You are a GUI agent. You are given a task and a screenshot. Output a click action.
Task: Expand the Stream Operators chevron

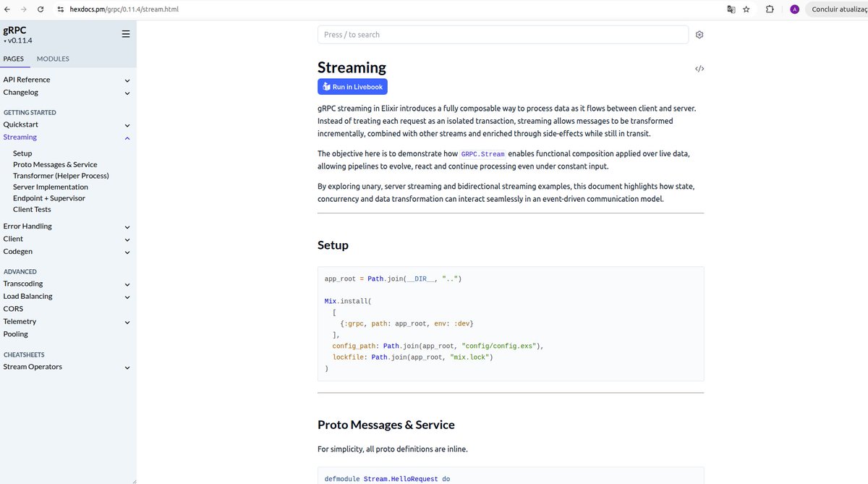(127, 368)
